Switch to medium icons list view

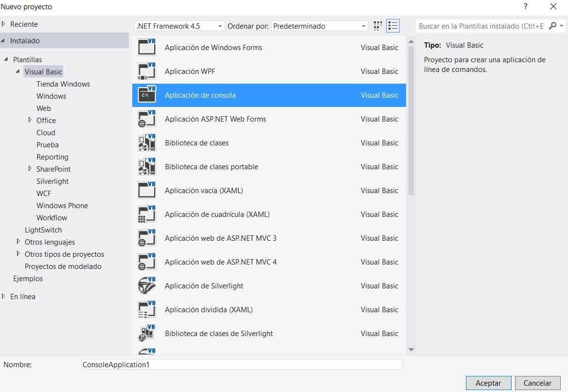click(393, 26)
